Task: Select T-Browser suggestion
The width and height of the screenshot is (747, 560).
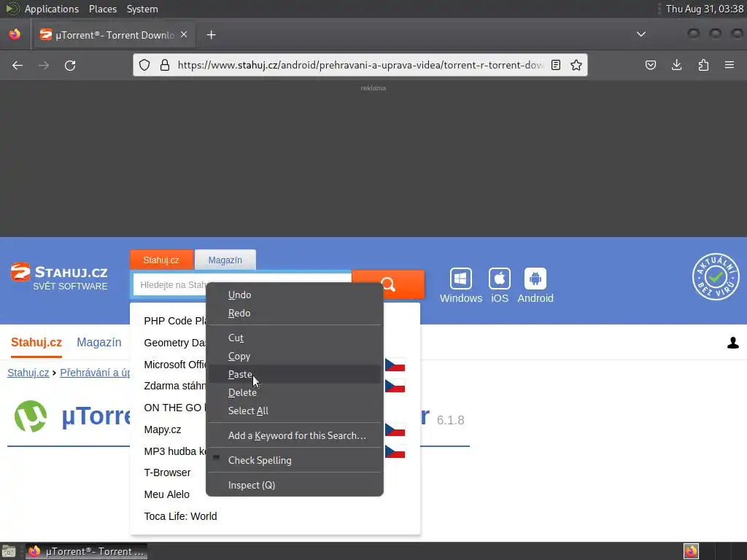Action: pyautogui.click(x=167, y=472)
